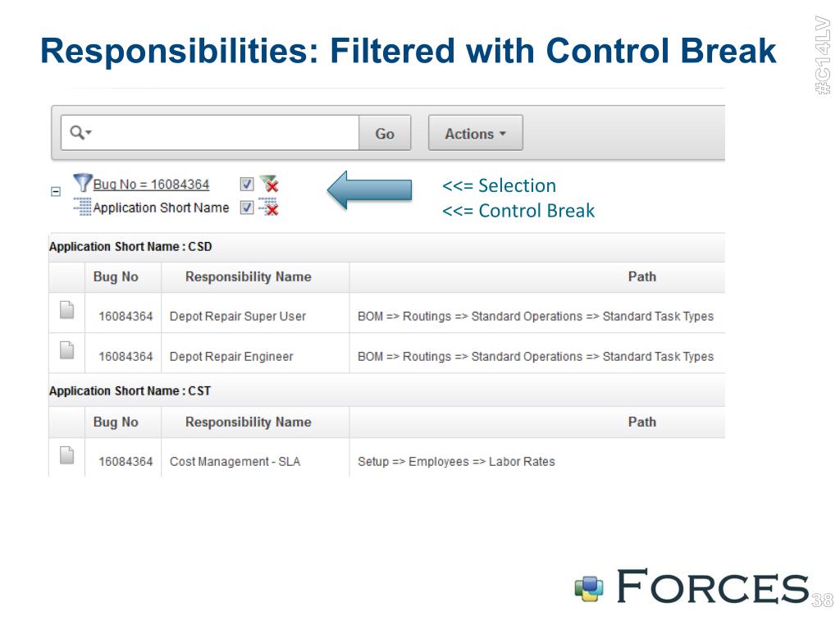Open the Bug No = 16084364 filter link
Image resolution: width=840 pixels, height=630 pixels.
click(151, 185)
